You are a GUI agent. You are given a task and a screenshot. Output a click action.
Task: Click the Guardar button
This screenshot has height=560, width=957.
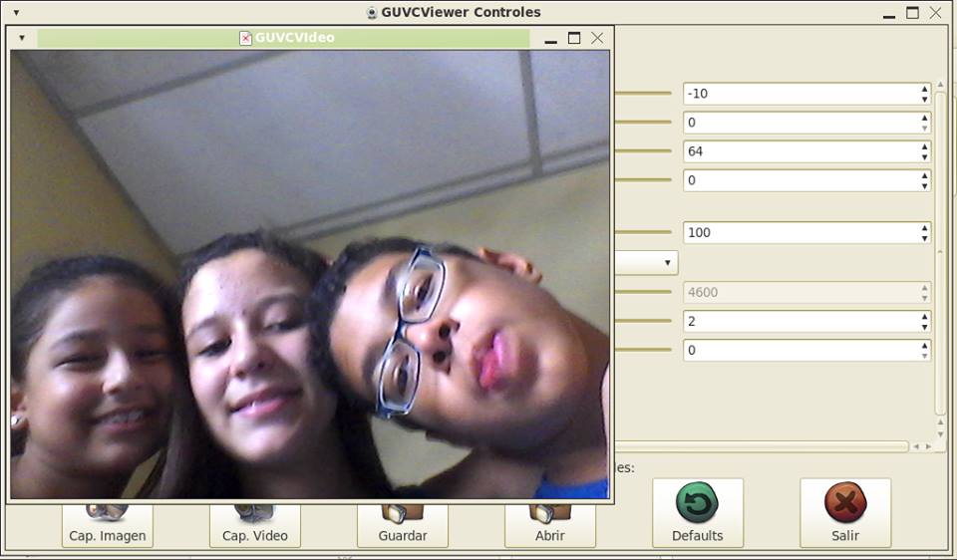point(403,526)
